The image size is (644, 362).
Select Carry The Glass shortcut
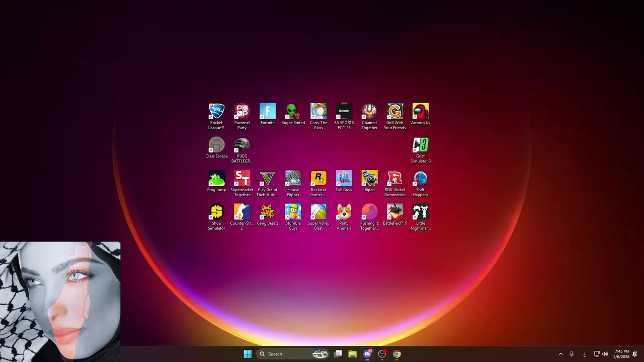(318, 117)
